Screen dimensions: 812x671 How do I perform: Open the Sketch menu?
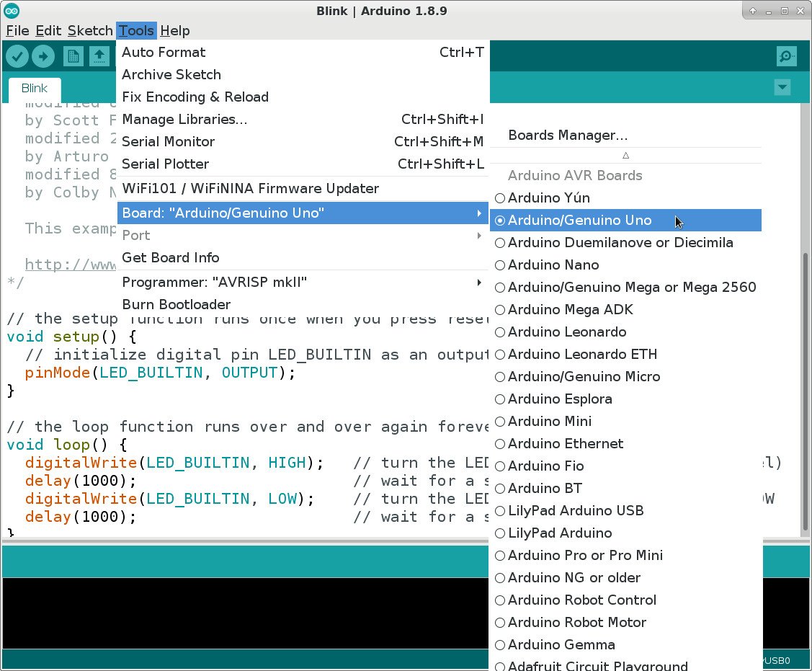tap(90, 30)
